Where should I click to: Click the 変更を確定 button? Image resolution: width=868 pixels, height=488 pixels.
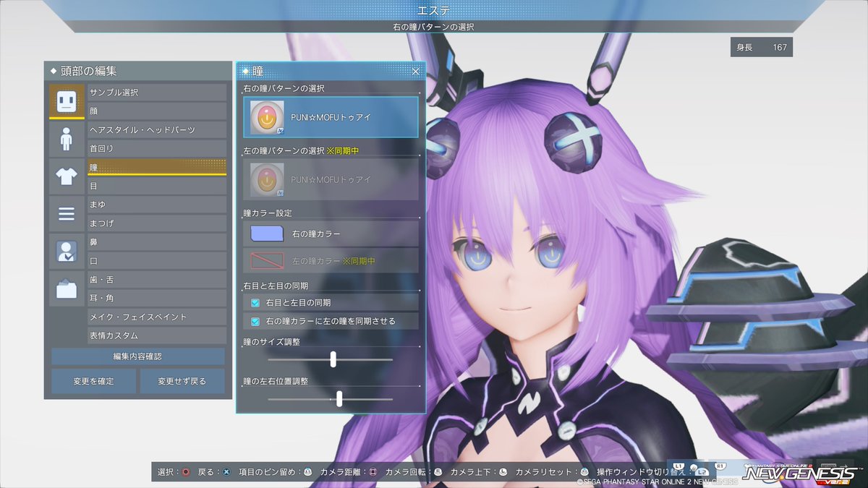(x=93, y=381)
